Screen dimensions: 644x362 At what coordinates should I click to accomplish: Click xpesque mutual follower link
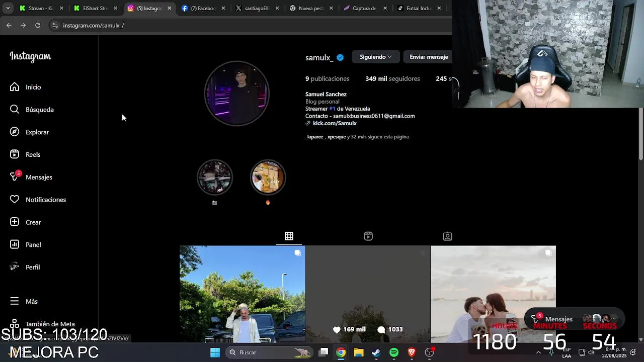tap(337, 137)
